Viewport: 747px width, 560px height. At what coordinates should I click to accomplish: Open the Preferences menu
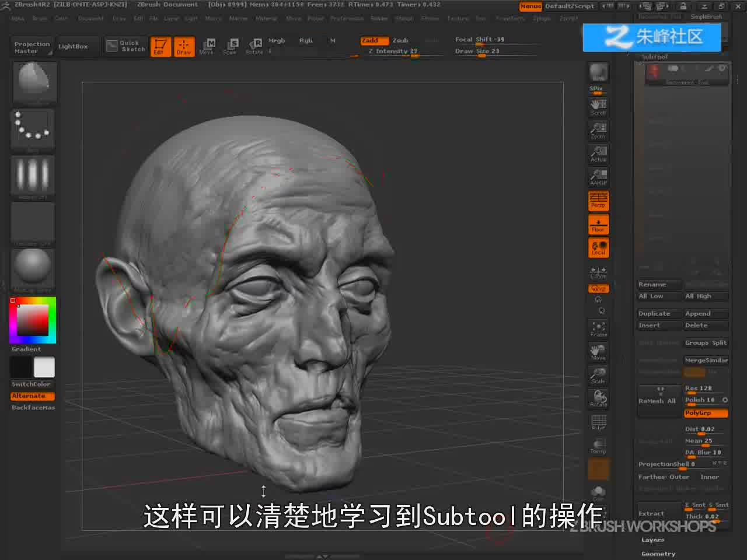pyautogui.click(x=347, y=19)
